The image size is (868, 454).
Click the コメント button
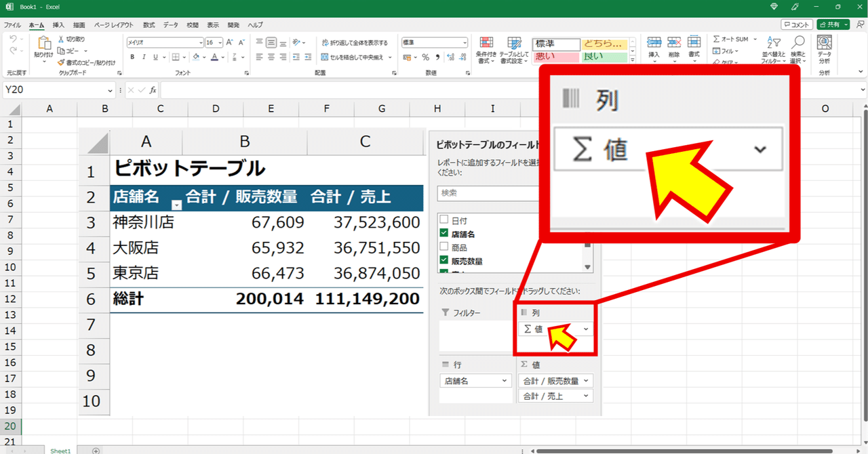click(796, 24)
